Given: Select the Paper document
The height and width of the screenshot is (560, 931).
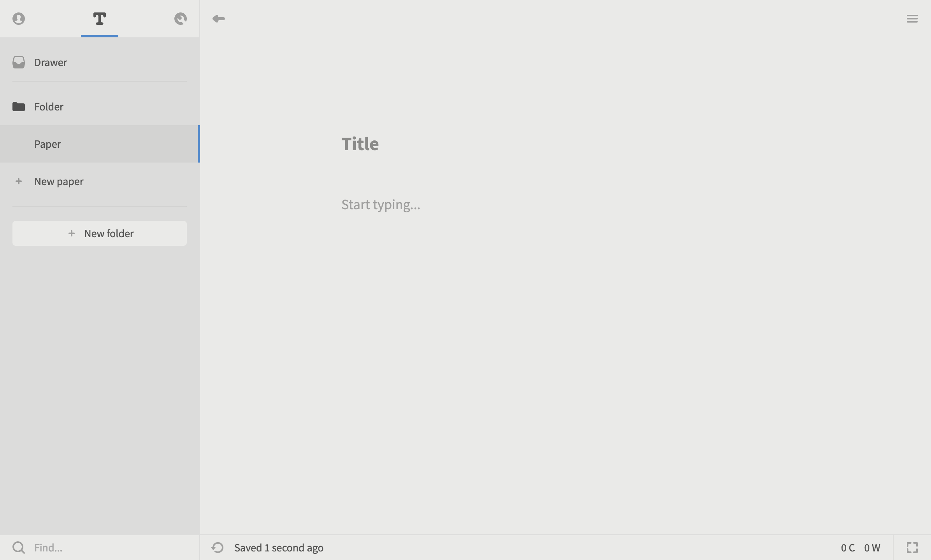Looking at the screenshot, I should [x=47, y=144].
